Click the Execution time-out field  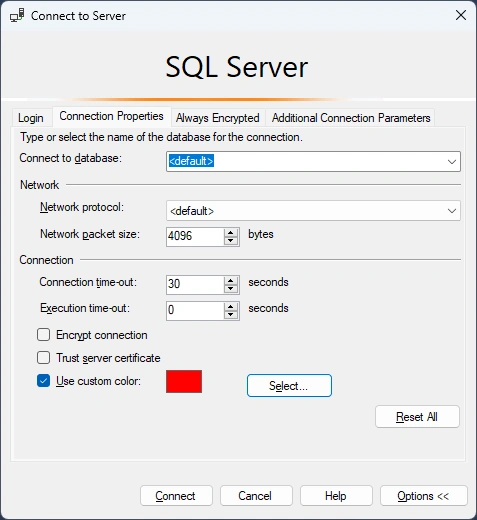(x=195, y=311)
